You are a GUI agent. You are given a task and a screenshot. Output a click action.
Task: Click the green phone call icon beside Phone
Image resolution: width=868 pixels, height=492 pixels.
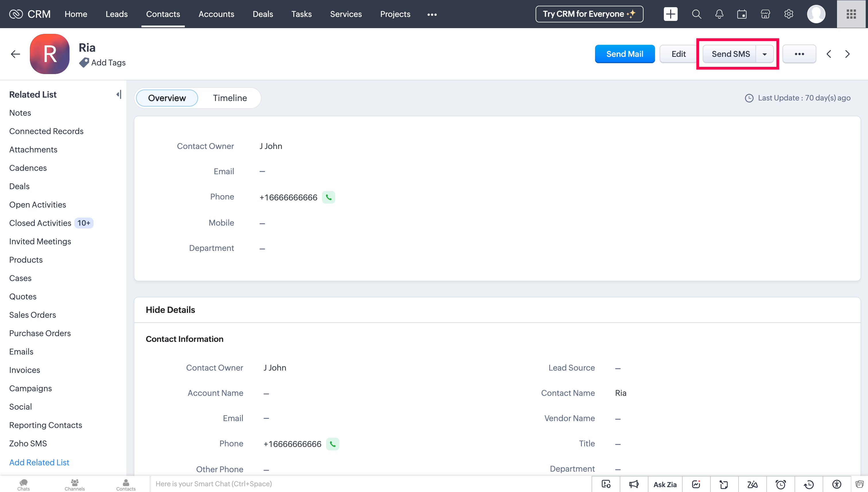328,197
